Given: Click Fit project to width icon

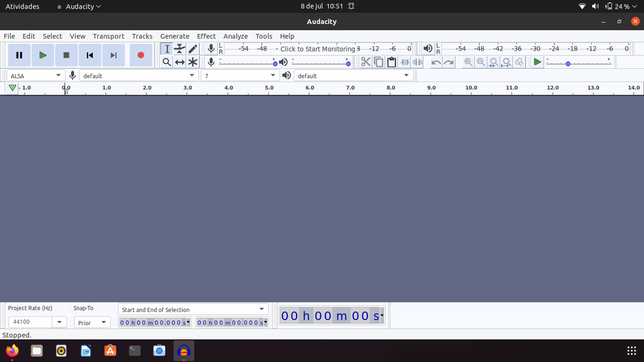Looking at the screenshot, I should (x=506, y=62).
